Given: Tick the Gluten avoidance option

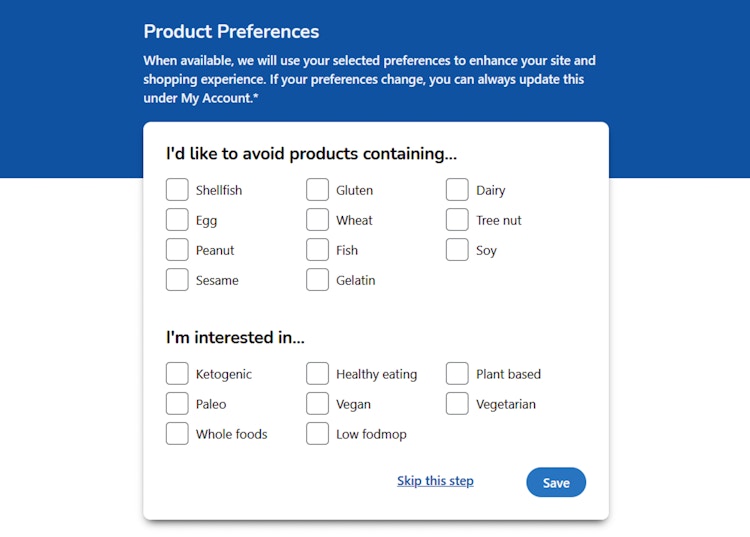Looking at the screenshot, I should coord(317,190).
